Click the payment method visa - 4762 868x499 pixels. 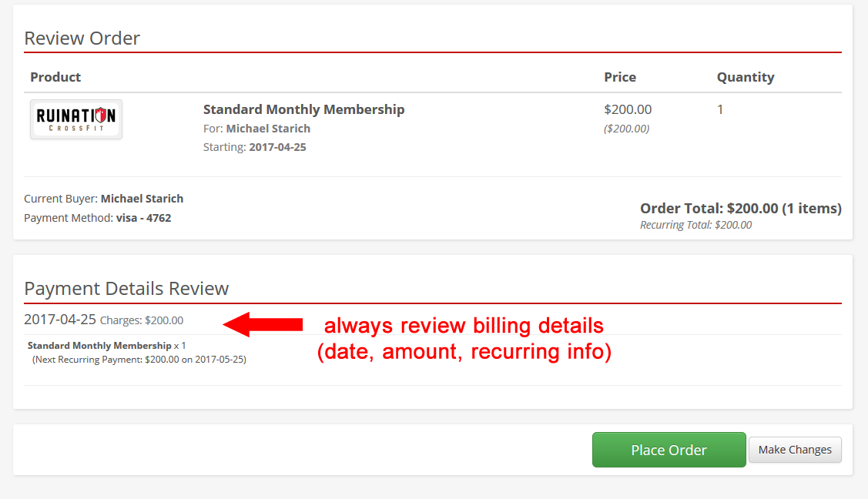[x=143, y=218]
